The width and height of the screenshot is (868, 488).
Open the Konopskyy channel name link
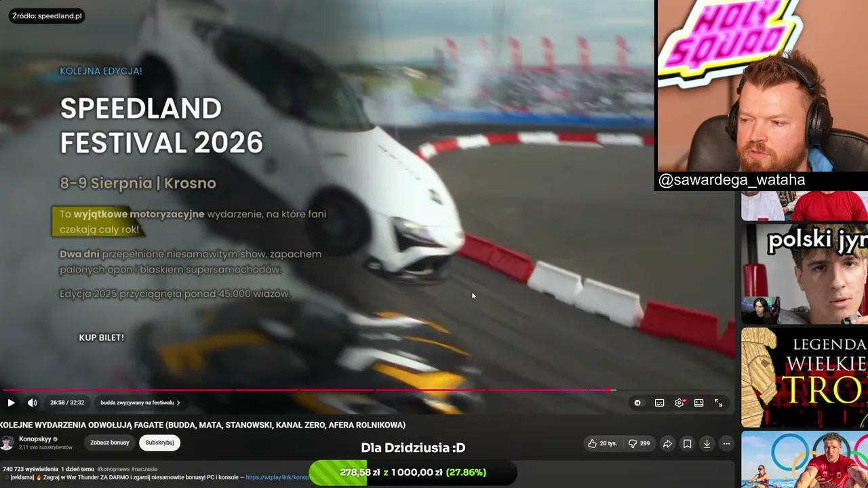(35, 439)
